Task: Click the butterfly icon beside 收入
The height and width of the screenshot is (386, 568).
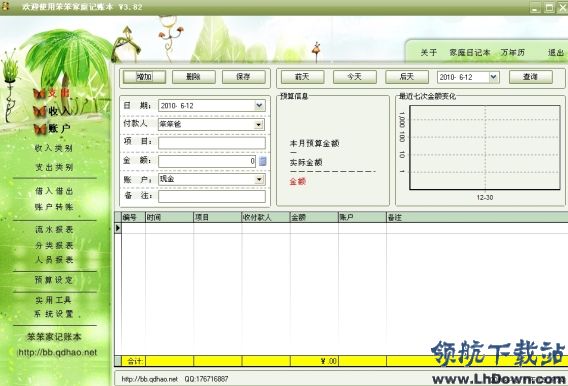Action: pyautogui.click(x=39, y=111)
